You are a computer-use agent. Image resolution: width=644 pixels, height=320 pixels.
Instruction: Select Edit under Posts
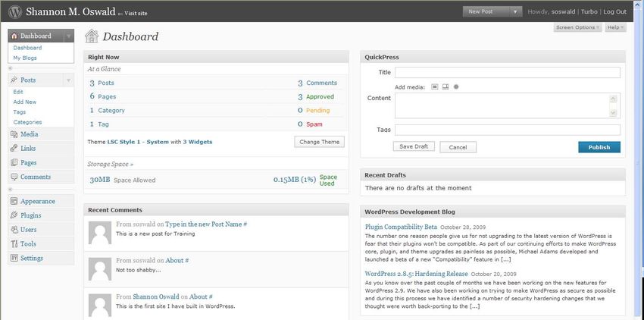coord(18,92)
